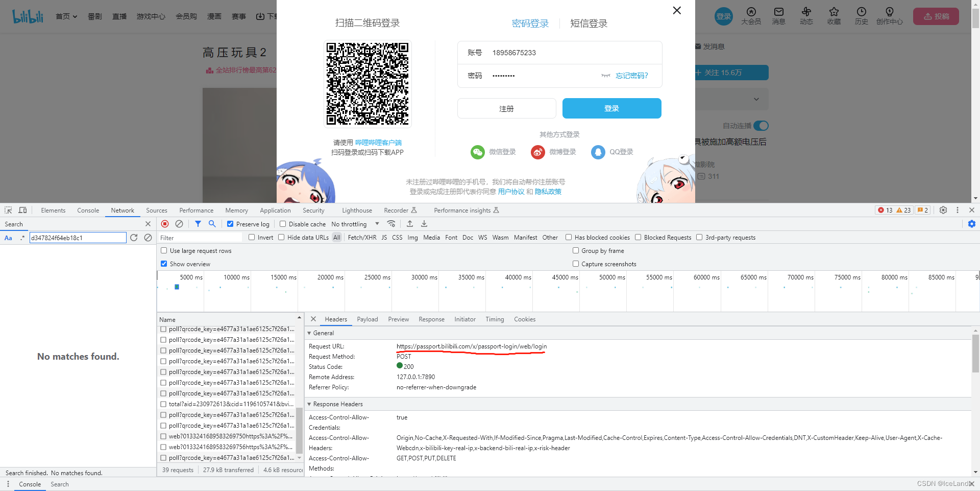Turn off the 自动连播 autoplay toggle
The width and height of the screenshot is (980, 491).
[x=761, y=126]
